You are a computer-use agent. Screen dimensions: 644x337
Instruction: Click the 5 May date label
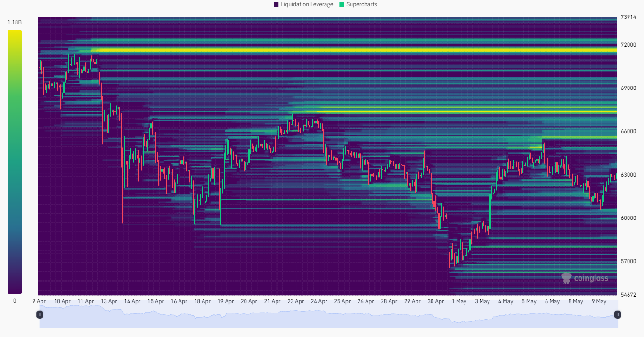pyautogui.click(x=529, y=301)
